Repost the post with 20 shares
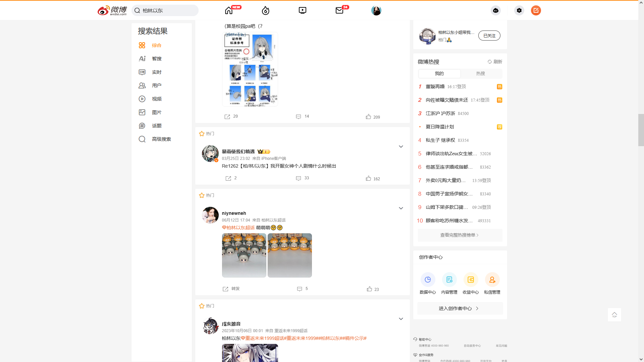The height and width of the screenshot is (362, 644). 231,117
